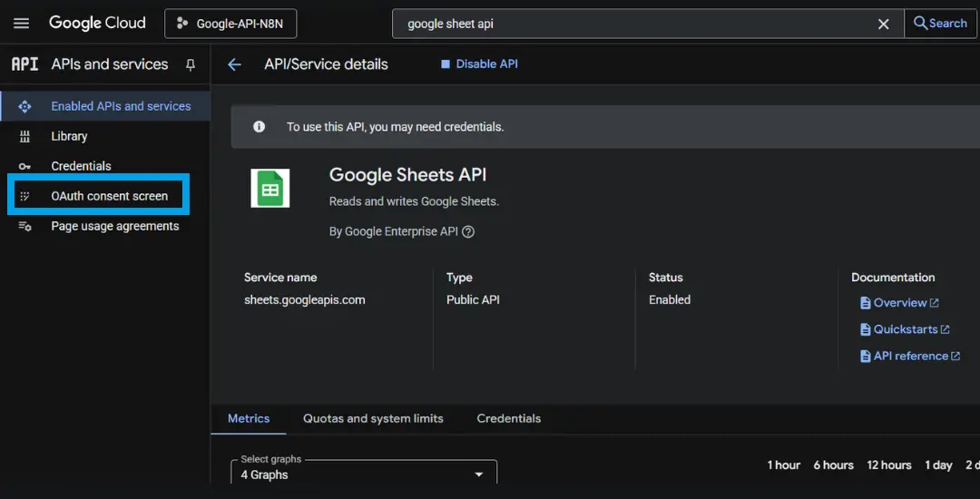Image resolution: width=980 pixels, height=499 pixels.
Task: Open the Quickstarts documentation link
Action: click(x=905, y=329)
